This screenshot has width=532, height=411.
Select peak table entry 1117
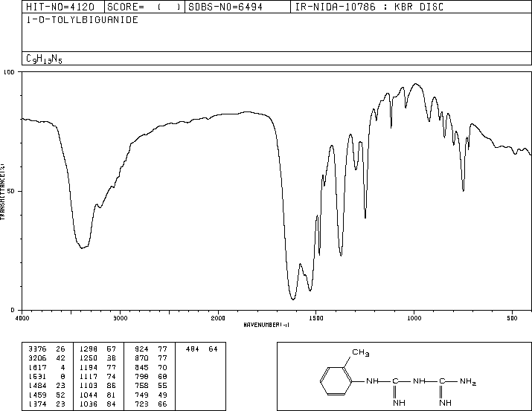97,376
